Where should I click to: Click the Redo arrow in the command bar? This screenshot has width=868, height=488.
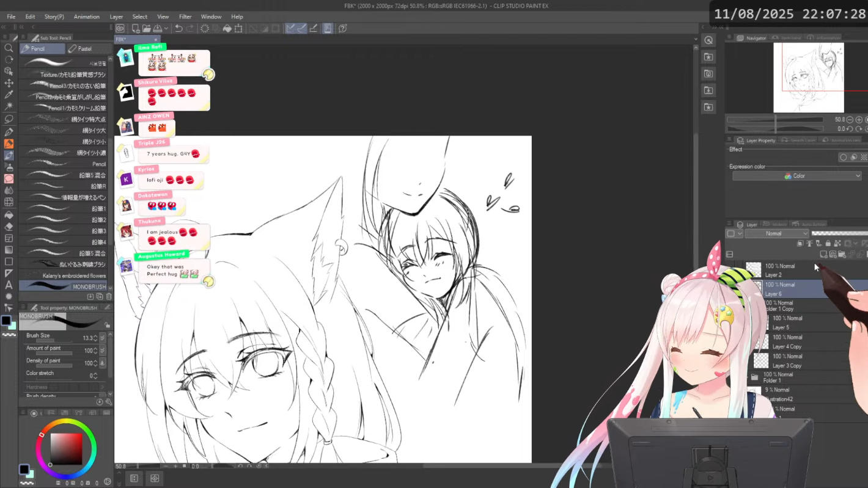pos(190,28)
